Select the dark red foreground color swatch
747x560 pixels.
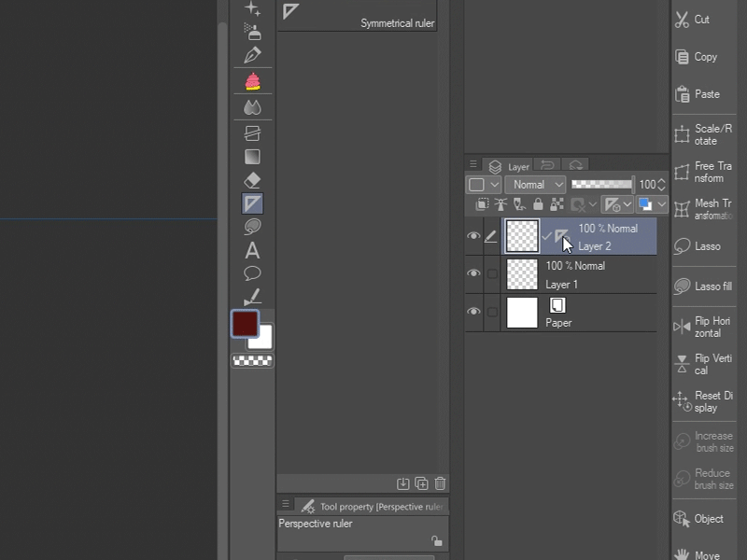(x=245, y=323)
